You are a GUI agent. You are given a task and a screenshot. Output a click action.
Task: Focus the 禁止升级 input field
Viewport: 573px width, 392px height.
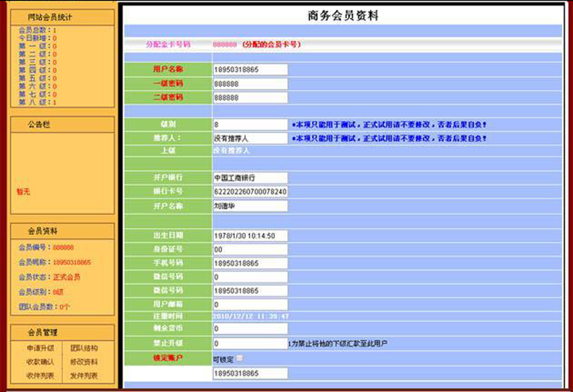(x=250, y=344)
